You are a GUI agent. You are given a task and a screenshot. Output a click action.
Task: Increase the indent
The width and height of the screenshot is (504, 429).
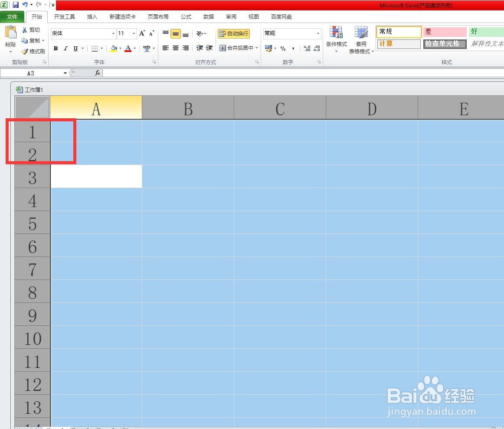(x=209, y=48)
